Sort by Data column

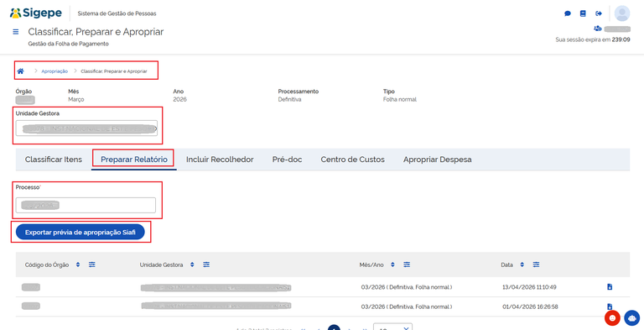click(x=522, y=265)
